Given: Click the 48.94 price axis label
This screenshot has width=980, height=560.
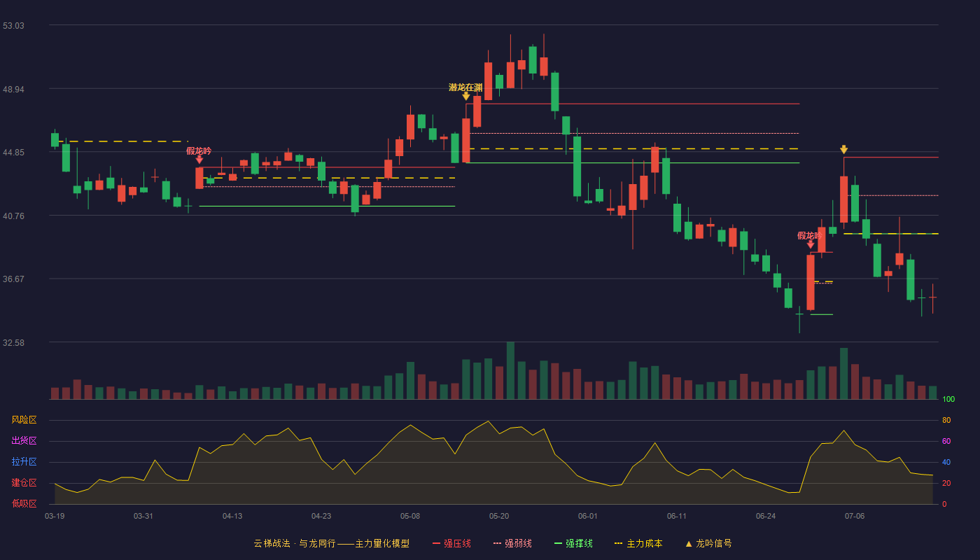Looking at the screenshot, I should tap(13, 90).
